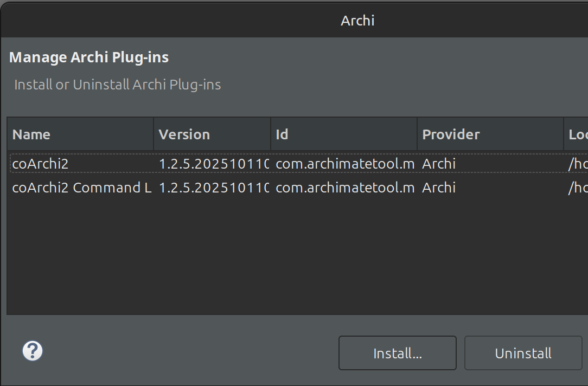The height and width of the screenshot is (386, 588).
Task: Select the coArchi2 Command Line plug-in name
Action: coord(81,188)
